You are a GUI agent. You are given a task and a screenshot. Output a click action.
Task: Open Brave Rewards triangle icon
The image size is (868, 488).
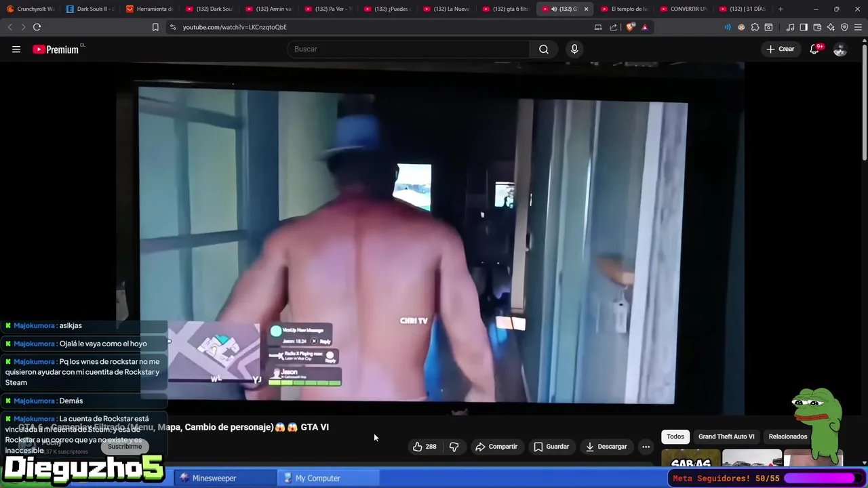pos(644,27)
